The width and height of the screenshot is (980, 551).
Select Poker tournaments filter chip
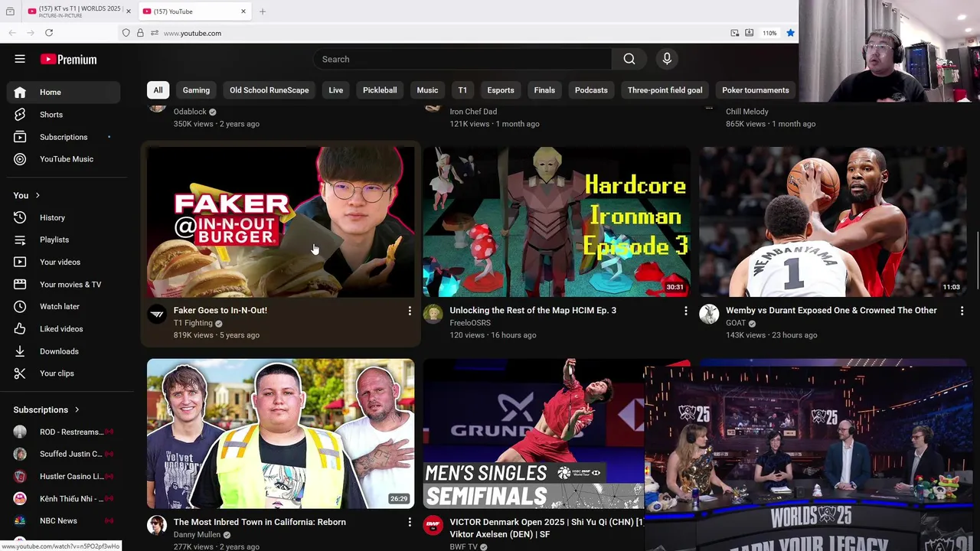[x=755, y=90]
